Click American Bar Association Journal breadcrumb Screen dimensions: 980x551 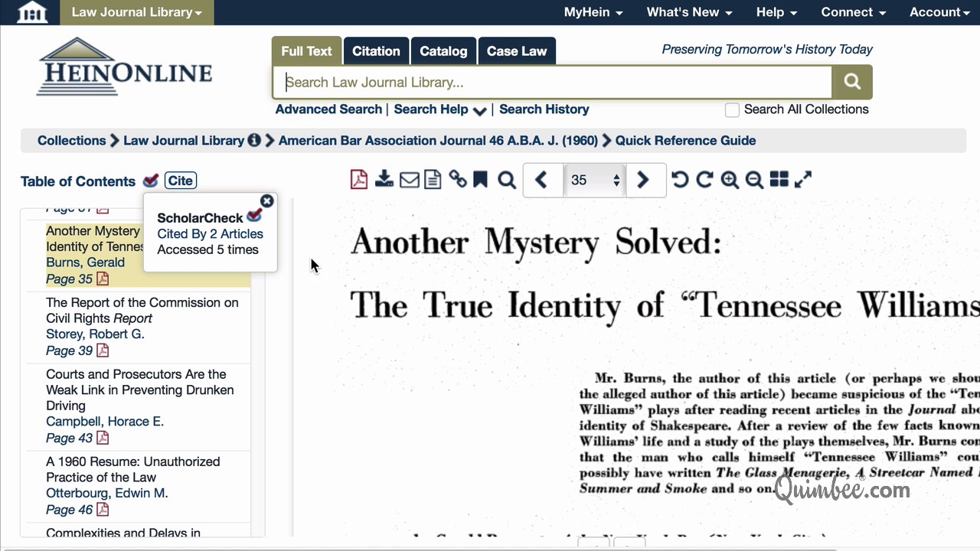pos(438,141)
